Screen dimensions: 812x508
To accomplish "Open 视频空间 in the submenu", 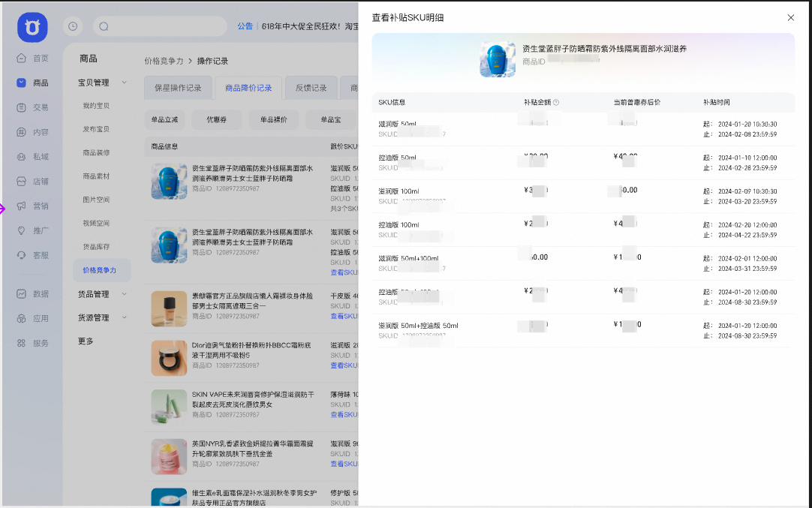I will pos(96,223).
